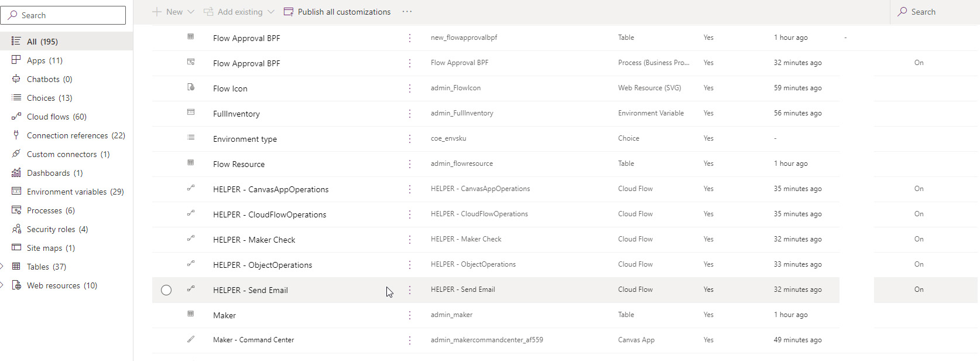Screen dimensions: 980x361
Task: Click the Chatbots icon in sidebar
Action: point(16,79)
